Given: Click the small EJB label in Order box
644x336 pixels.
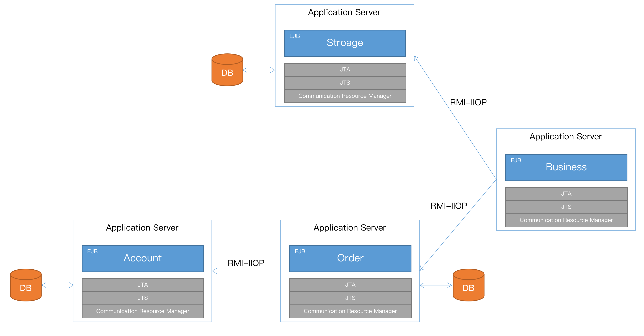Looking at the screenshot, I should click(x=300, y=252).
